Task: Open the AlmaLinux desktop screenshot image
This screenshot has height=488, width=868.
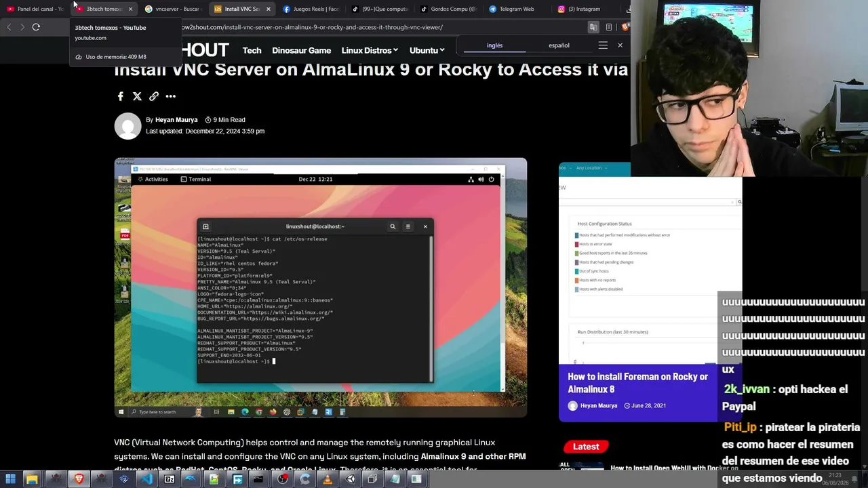Action: [x=321, y=287]
